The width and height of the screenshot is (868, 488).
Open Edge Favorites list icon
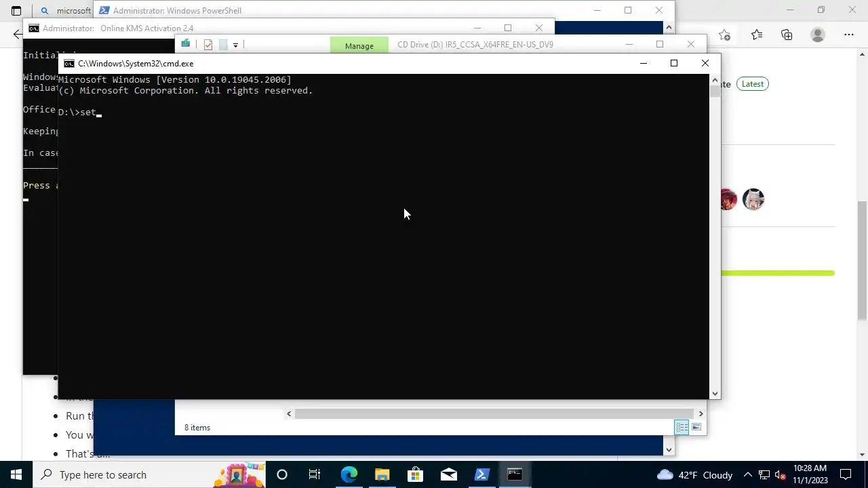point(757,35)
